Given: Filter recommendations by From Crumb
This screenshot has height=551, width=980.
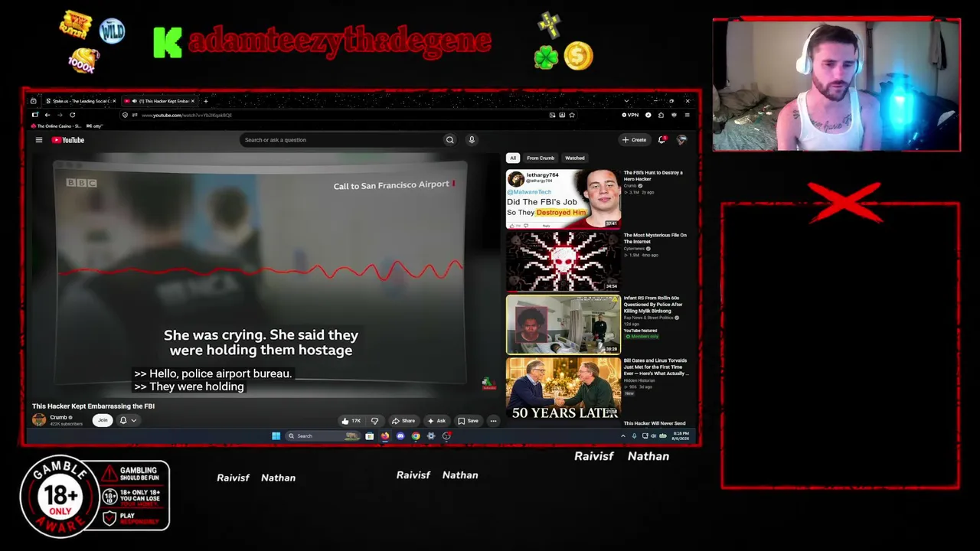Looking at the screenshot, I should (541, 158).
